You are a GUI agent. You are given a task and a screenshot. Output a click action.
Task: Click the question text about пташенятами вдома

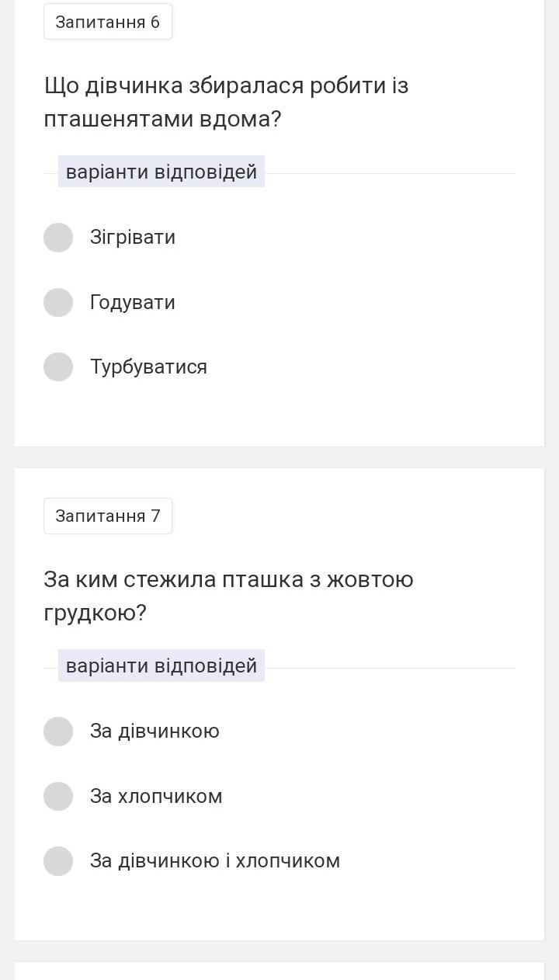click(x=226, y=102)
